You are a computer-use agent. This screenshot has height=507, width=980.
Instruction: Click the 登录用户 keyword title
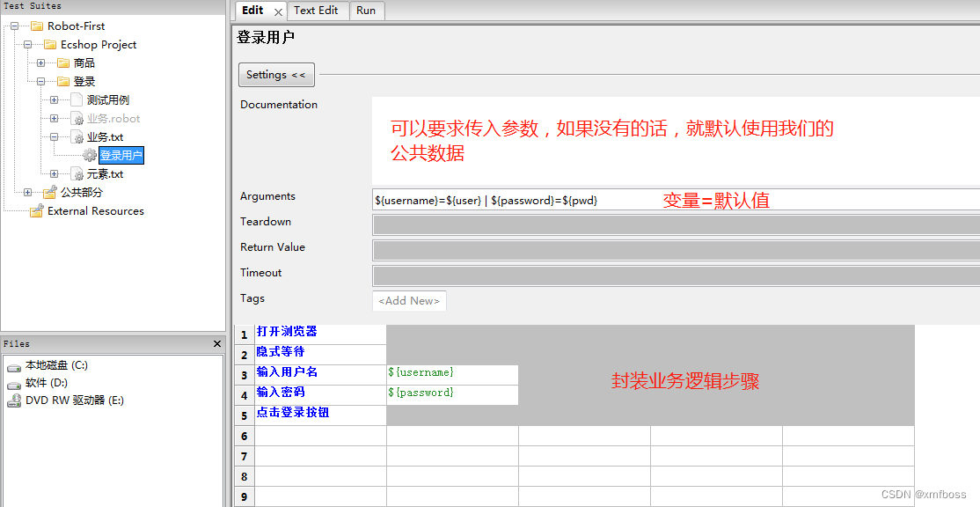coord(266,38)
